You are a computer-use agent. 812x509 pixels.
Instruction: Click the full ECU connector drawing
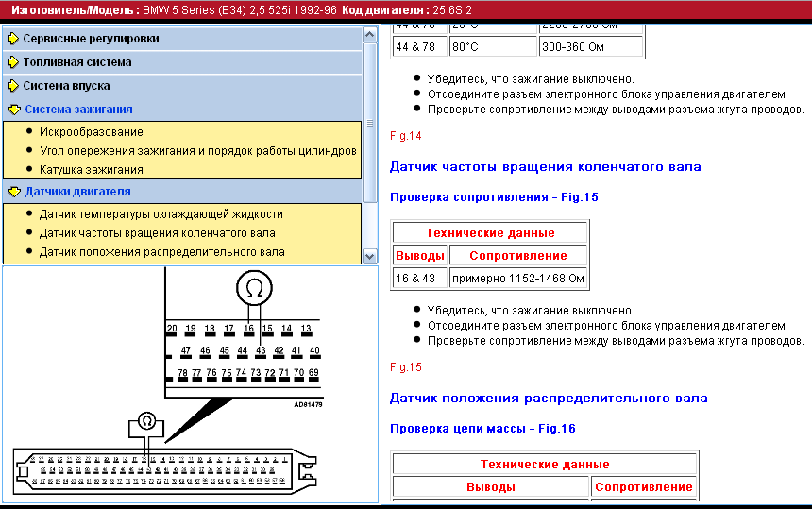(x=164, y=471)
